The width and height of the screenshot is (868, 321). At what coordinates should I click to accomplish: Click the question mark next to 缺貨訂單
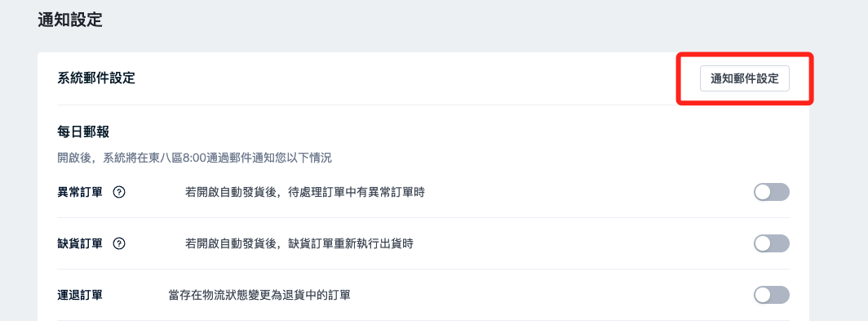119,243
